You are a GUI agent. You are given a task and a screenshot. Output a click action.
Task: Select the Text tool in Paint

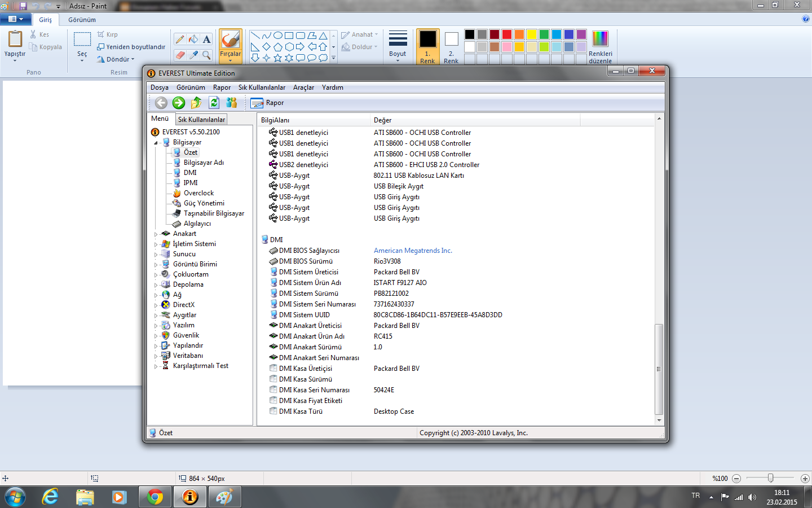pos(207,40)
